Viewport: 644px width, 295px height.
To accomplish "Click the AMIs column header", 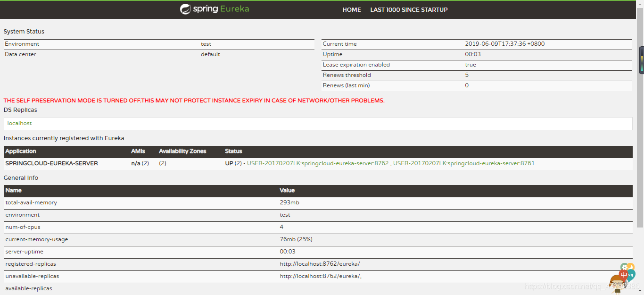I will pos(138,151).
